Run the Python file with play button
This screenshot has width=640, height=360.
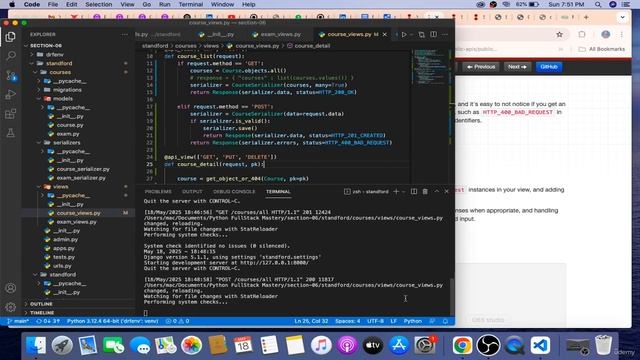tap(404, 35)
